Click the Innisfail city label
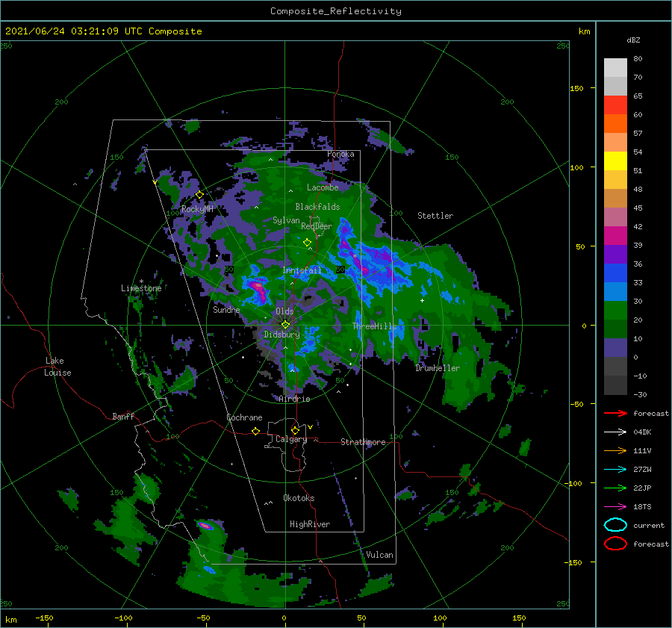Image resolution: width=672 pixels, height=628 pixels. [302, 270]
